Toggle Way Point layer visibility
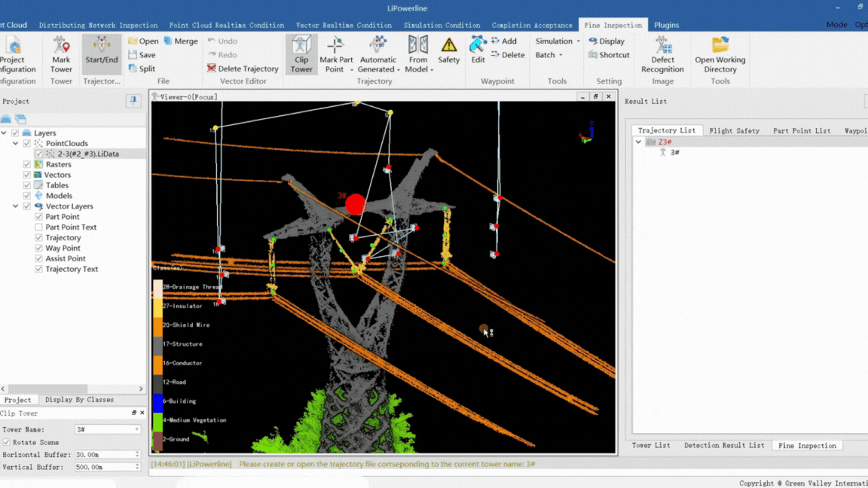 [x=38, y=249]
